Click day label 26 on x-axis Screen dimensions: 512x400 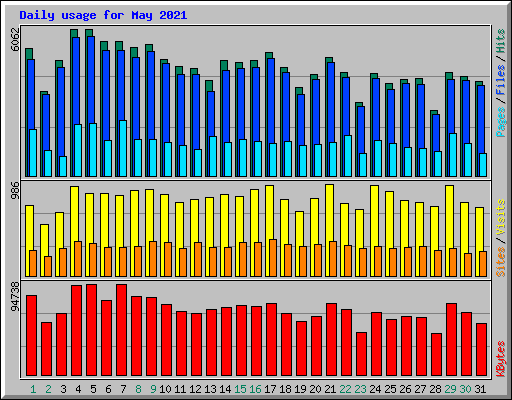pyautogui.click(x=405, y=389)
